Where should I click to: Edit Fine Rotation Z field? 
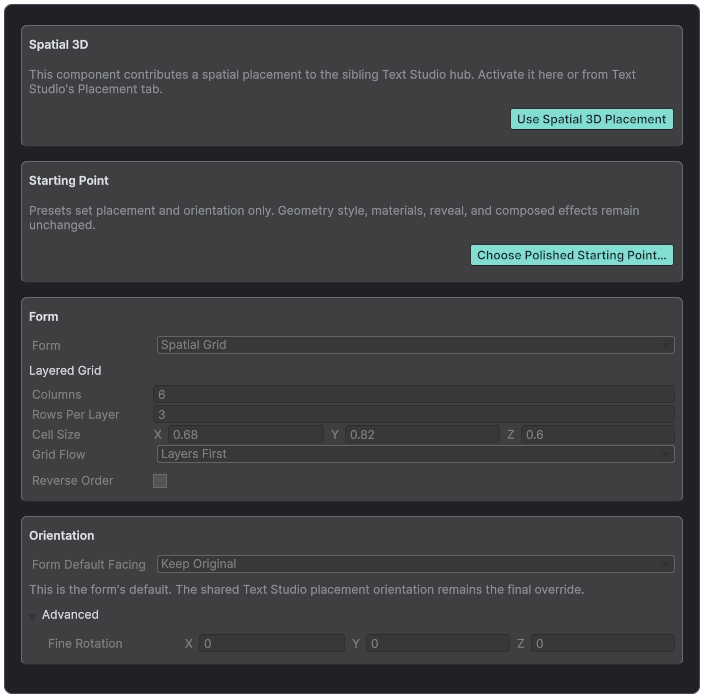603,643
